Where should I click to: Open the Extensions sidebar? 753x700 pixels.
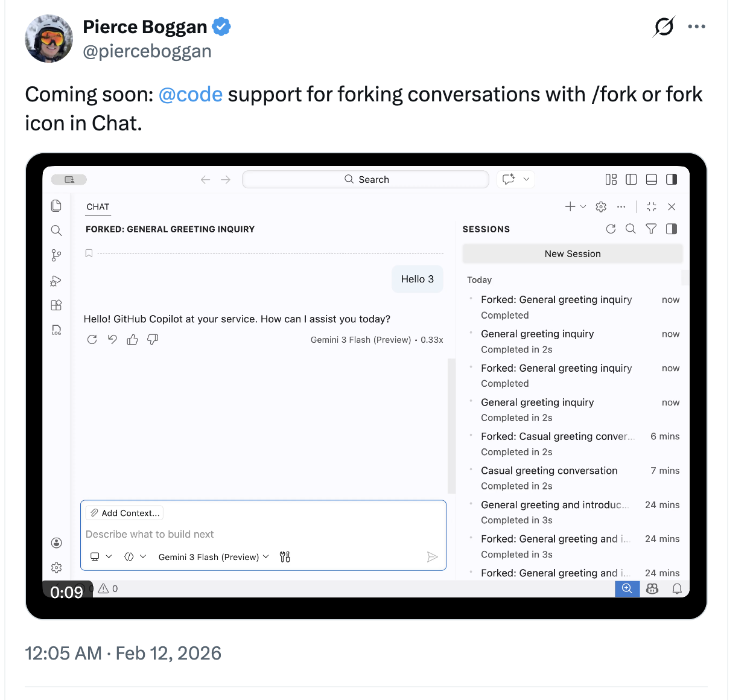point(56,305)
